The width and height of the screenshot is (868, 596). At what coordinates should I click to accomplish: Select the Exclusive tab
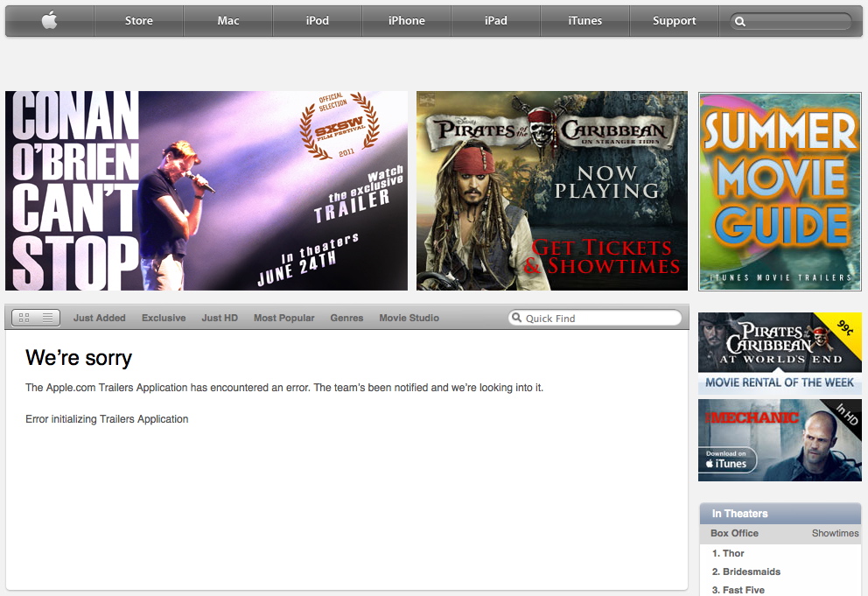[164, 318]
